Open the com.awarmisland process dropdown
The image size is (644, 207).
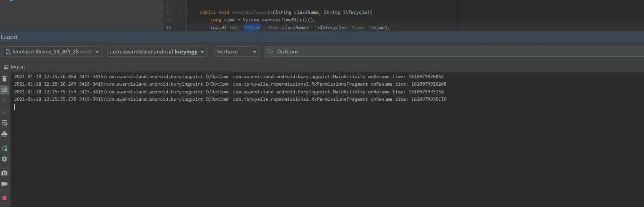pos(157,52)
